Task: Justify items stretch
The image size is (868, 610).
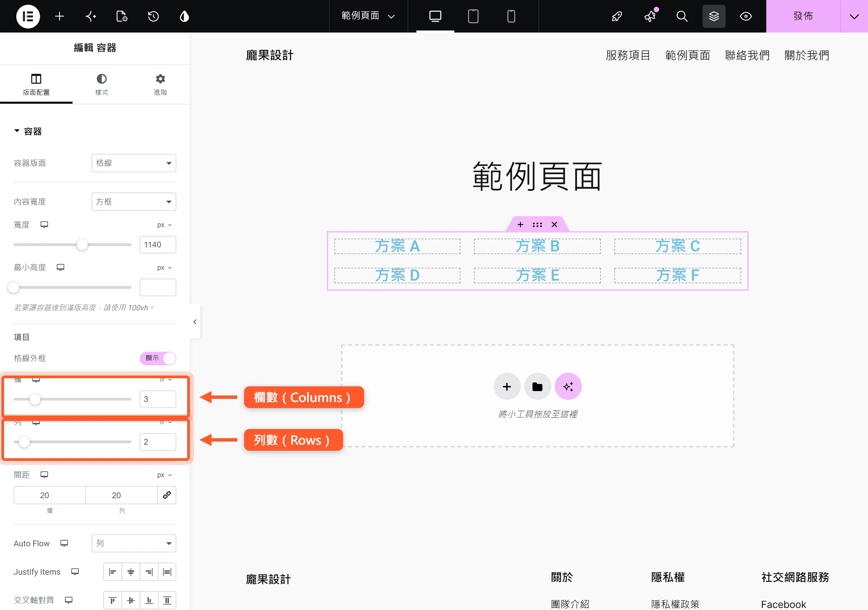Action: (x=167, y=572)
